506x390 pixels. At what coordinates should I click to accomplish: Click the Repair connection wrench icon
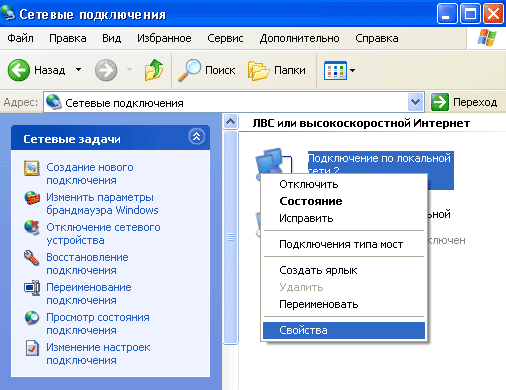(x=32, y=258)
